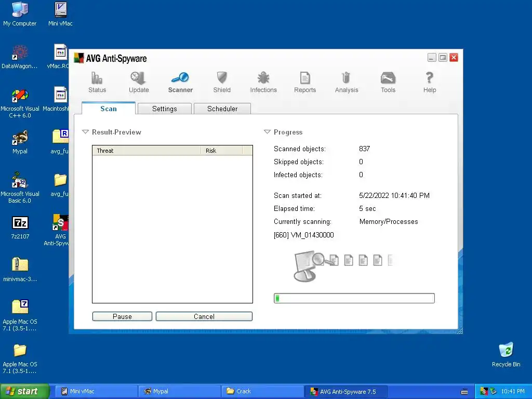Click the Memory/Processes scanning label
Screen dimensions: 532x399
pyautogui.click(x=389, y=221)
